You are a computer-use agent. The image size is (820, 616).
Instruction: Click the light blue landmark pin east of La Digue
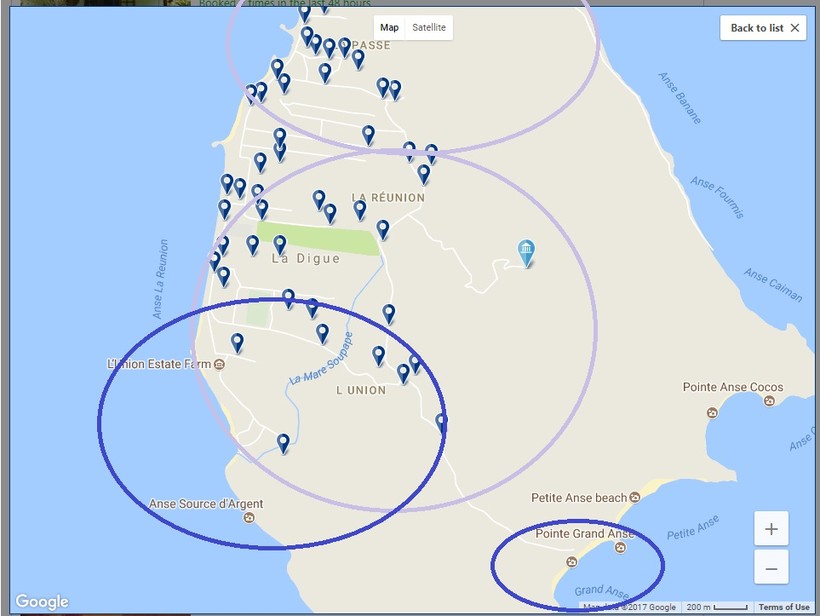click(x=526, y=252)
